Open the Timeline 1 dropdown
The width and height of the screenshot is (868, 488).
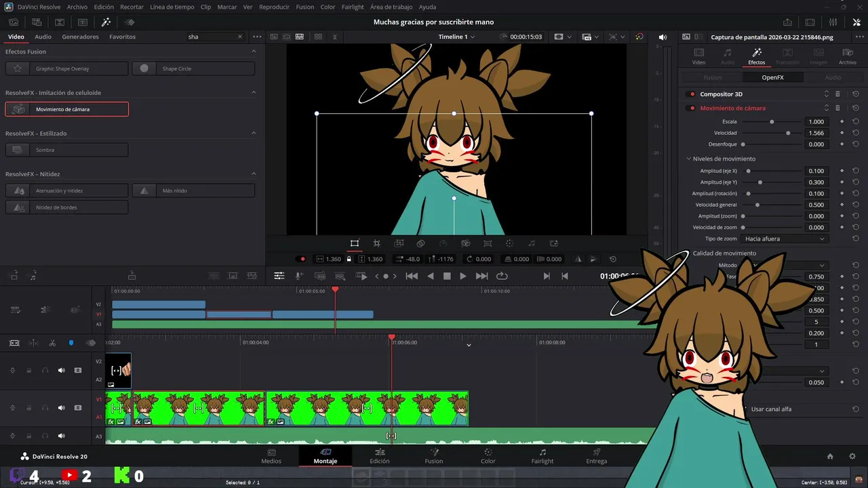(456, 37)
